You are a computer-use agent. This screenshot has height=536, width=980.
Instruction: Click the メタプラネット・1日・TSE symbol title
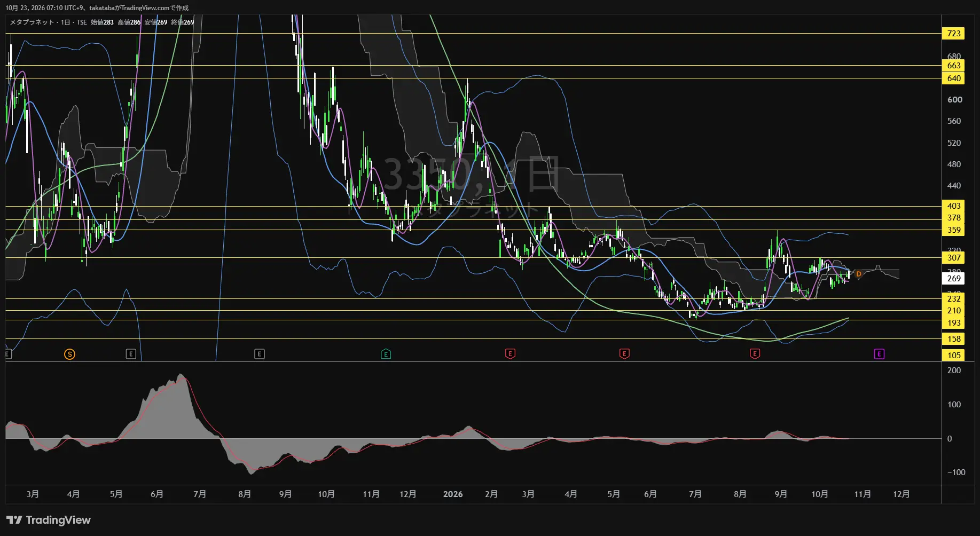48,22
